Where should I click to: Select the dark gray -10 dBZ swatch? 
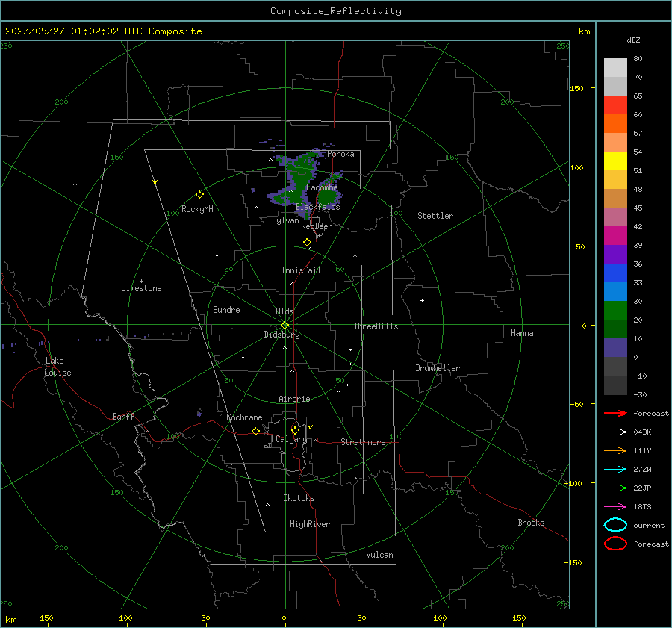[615, 385]
